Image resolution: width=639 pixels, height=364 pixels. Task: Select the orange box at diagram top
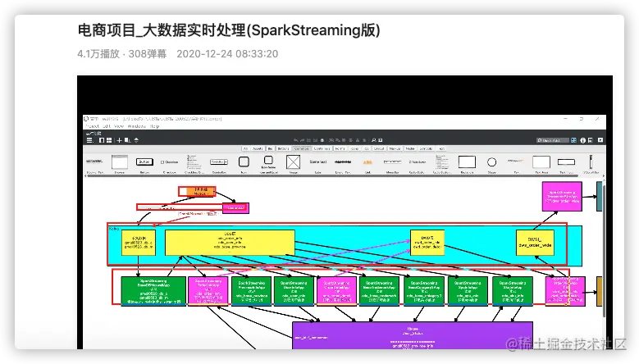[197, 191]
